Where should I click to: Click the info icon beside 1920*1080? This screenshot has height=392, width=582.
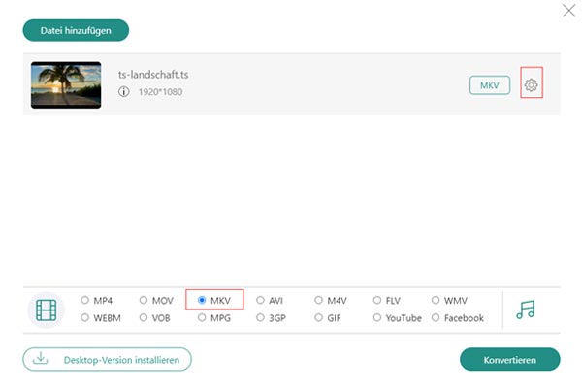124,91
